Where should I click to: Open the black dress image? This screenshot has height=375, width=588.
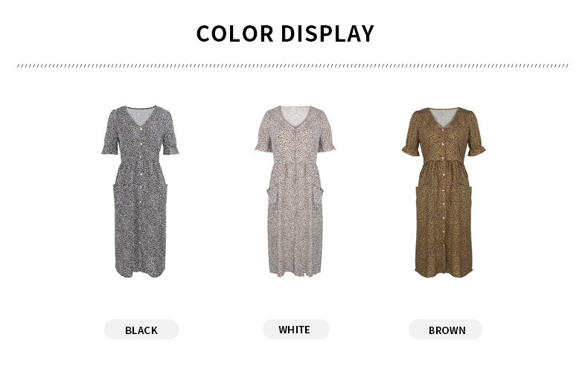(140, 191)
